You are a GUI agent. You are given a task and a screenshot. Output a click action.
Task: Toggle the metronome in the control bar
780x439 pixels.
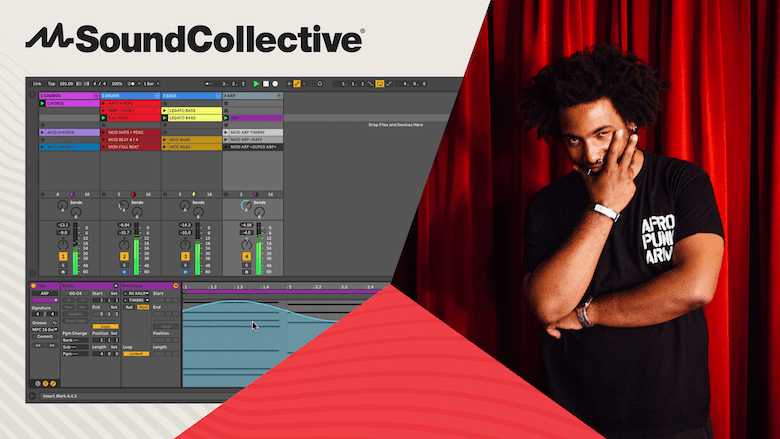point(131,84)
